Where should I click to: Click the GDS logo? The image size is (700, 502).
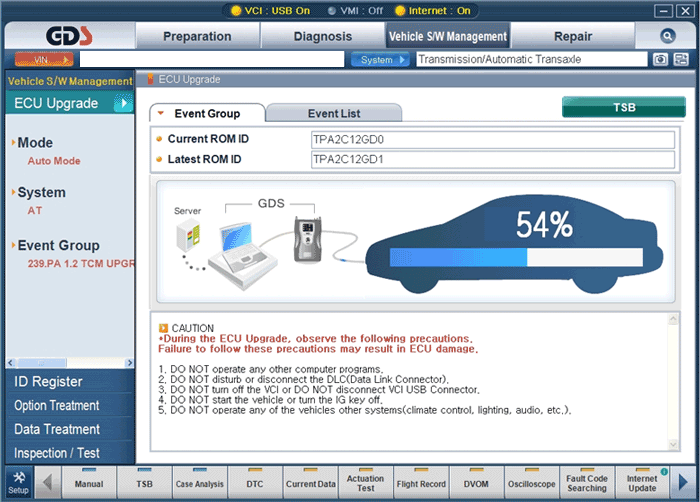[69, 36]
